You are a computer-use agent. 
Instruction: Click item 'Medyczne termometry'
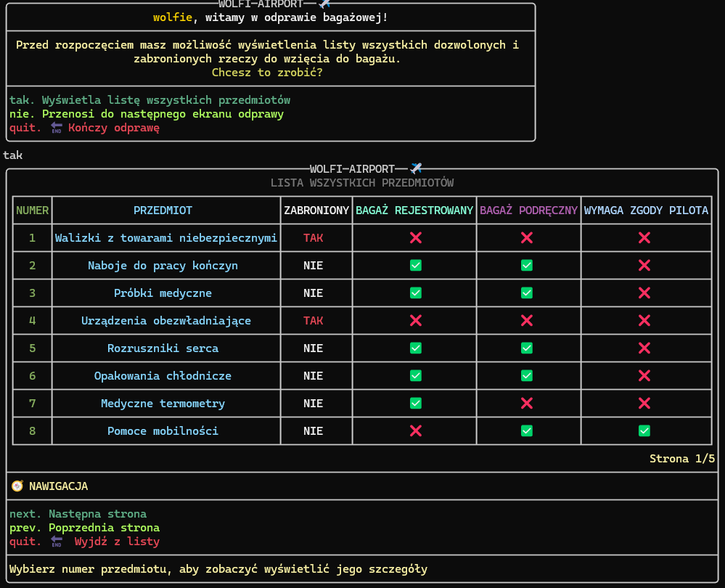click(x=163, y=404)
